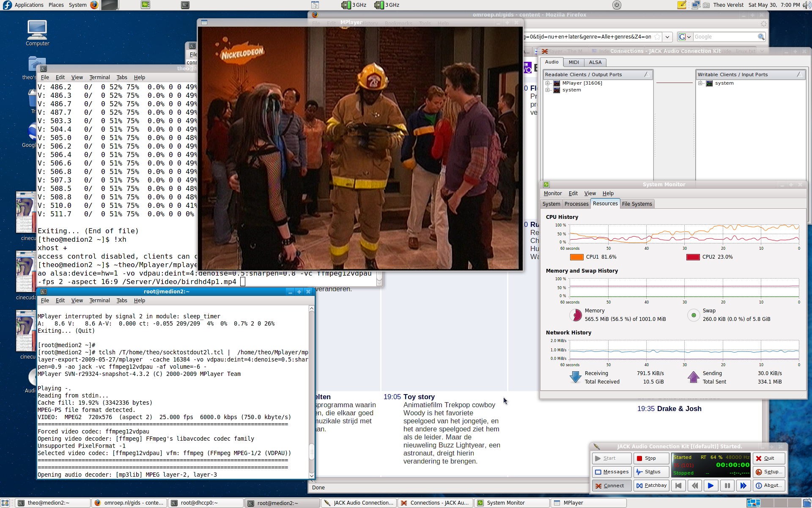Click the Receiving network arrow icon
The image size is (812, 508).
tap(576, 377)
